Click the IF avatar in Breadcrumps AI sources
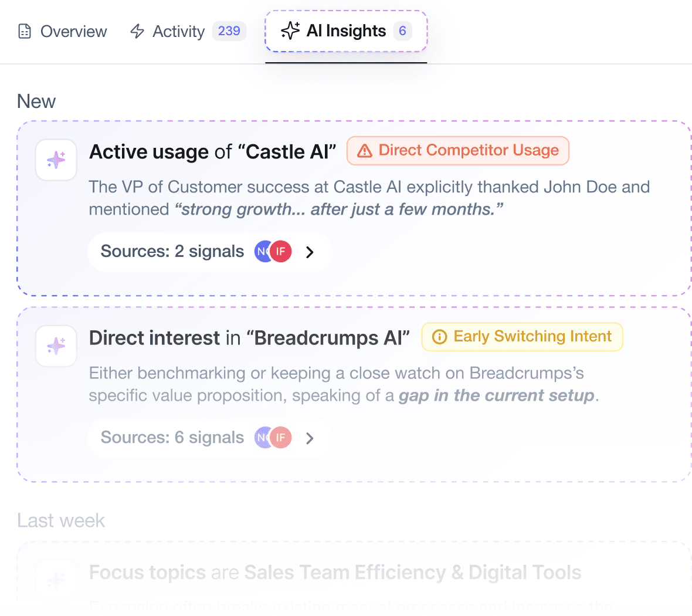Viewport: 692px width, 616px height. click(x=281, y=438)
